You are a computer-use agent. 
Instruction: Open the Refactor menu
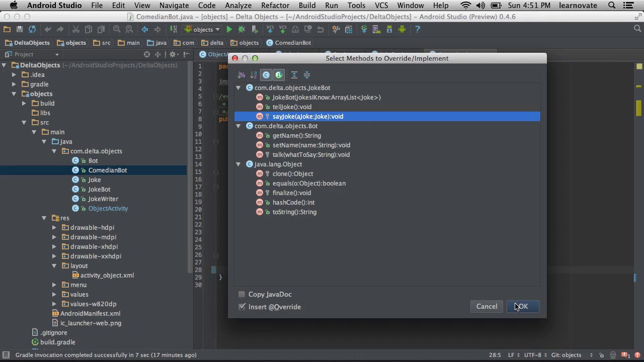(275, 6)
